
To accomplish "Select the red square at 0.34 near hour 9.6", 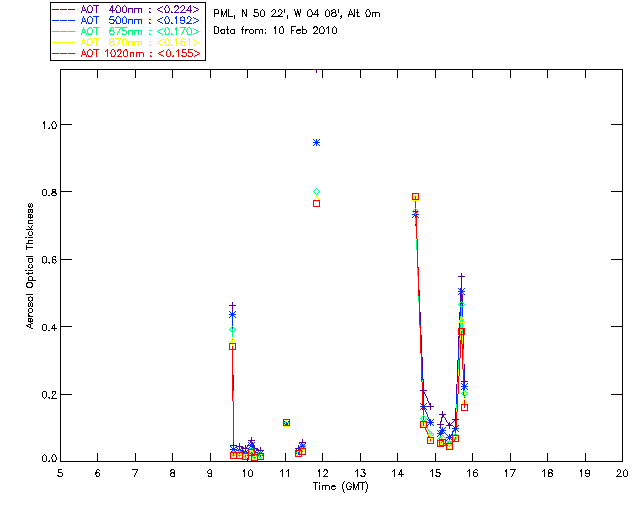I will click(x=232, y=346).
